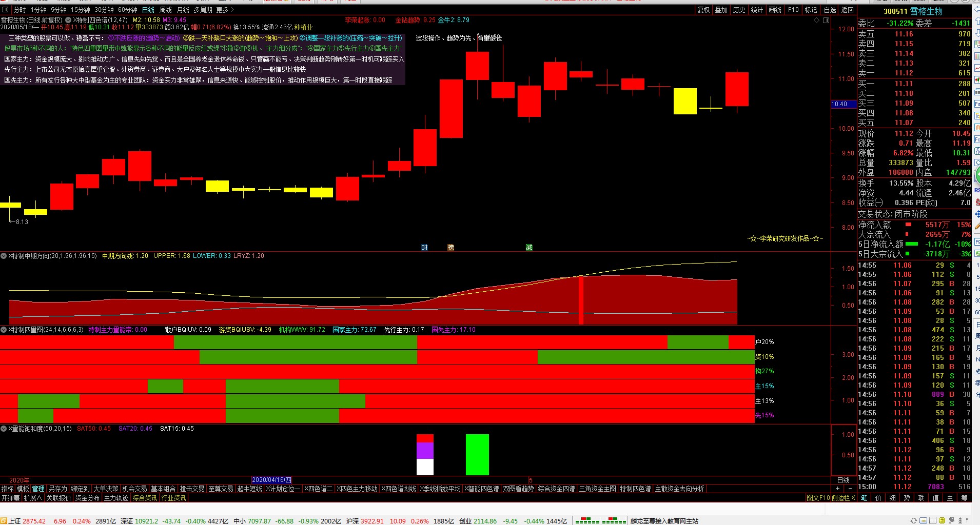Switch to 周线 weekly chart
Screen dimensions: 980x525
pos(166,10)
